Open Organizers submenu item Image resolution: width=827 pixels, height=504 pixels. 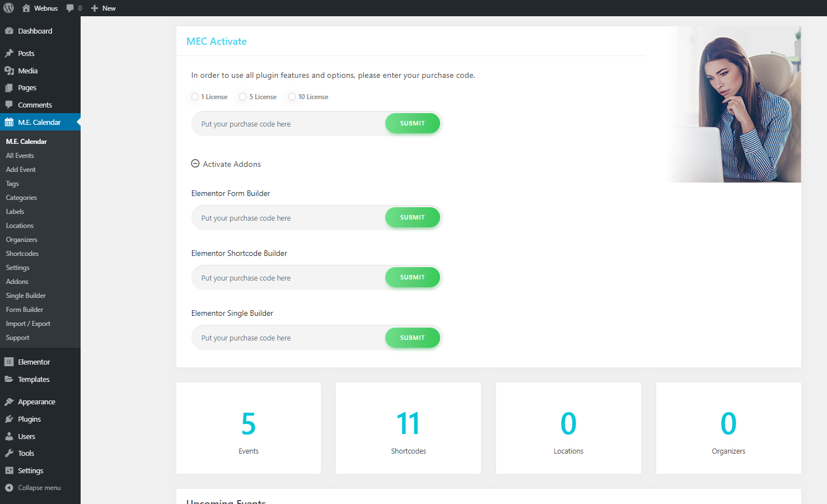pos(21,240)
